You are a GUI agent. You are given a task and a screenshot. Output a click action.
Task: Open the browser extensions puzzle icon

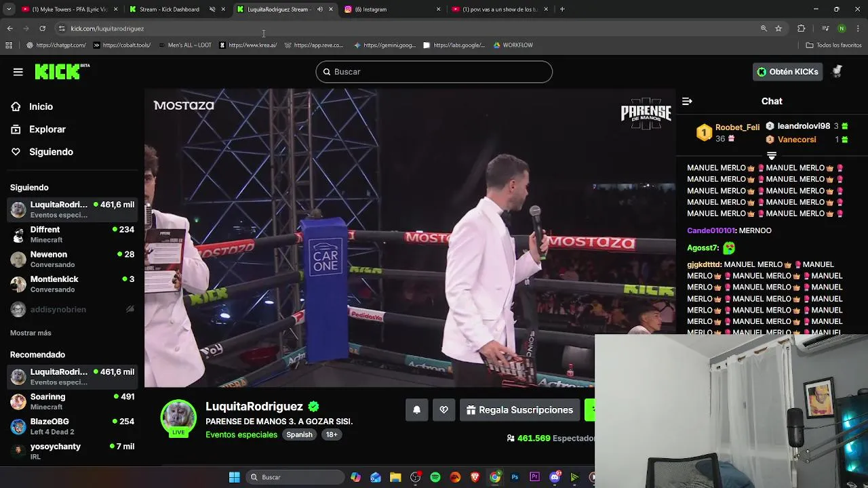point(801,28)
